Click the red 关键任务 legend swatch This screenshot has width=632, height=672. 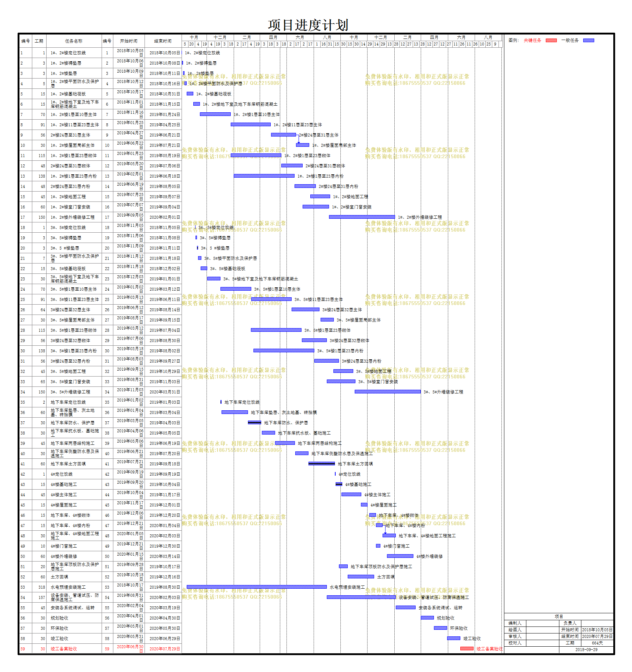tap(551, 40)
